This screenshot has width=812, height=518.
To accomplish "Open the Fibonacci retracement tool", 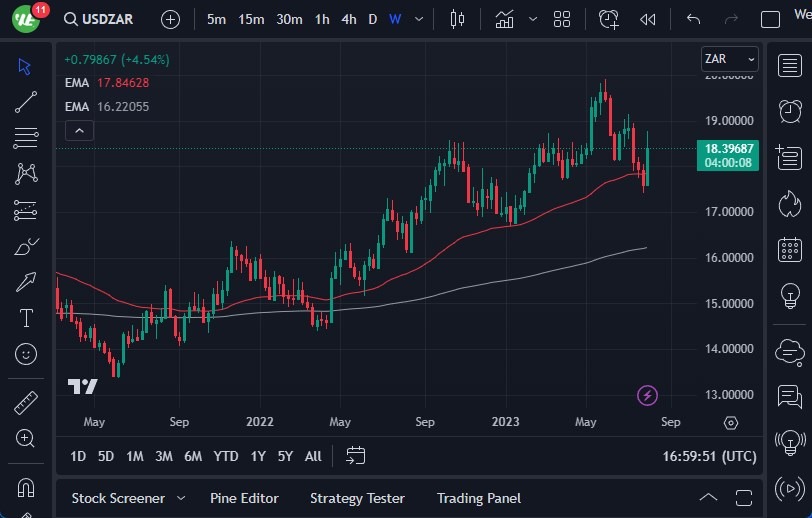I will point(26,137).
